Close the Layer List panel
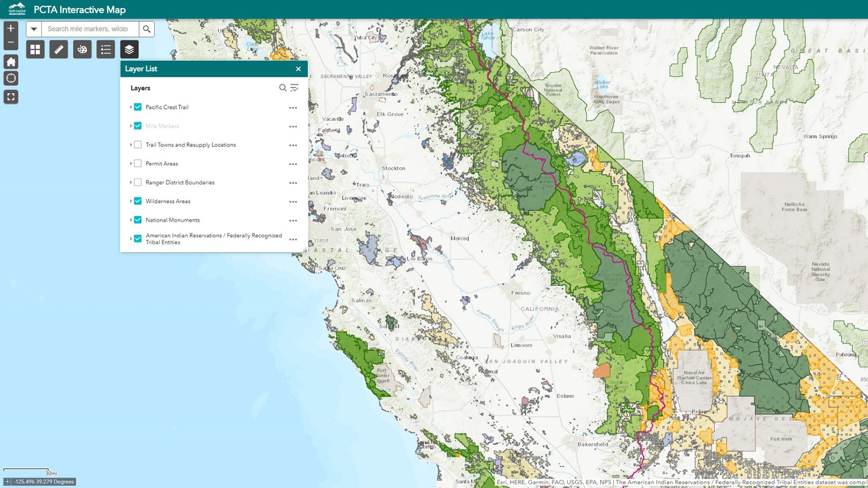The width and height of the screenshot is (868, 488). (x=298, y=69)
